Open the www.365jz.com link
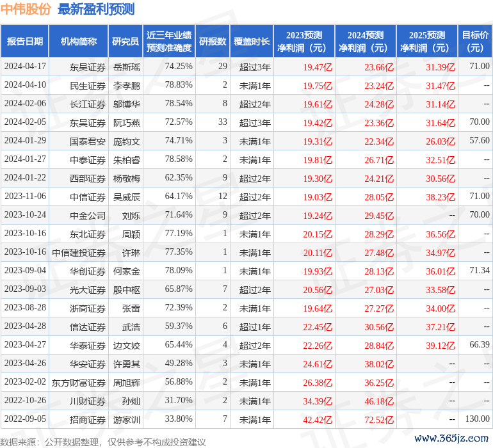The image size is (493, 448). [x=451, y=438]
